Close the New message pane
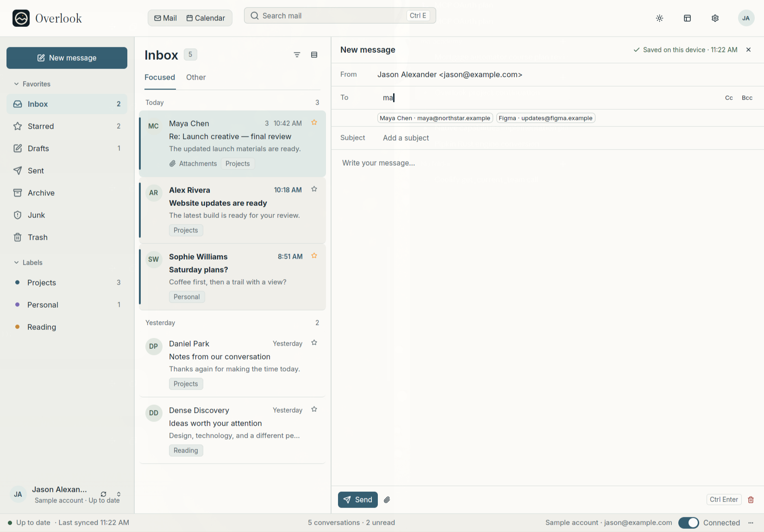The height and width of the screenshot is (532, 764). [x=748, y=49]
